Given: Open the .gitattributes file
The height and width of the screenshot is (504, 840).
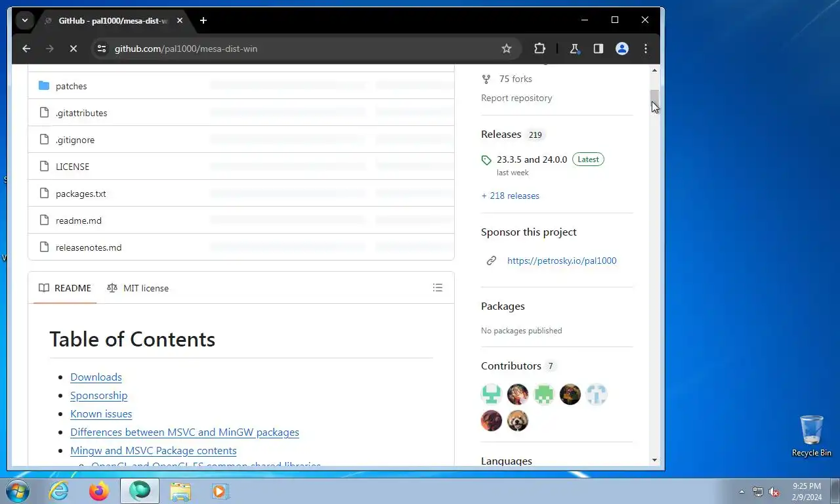Looking at the screenshot, I should [x=81, y=113].
